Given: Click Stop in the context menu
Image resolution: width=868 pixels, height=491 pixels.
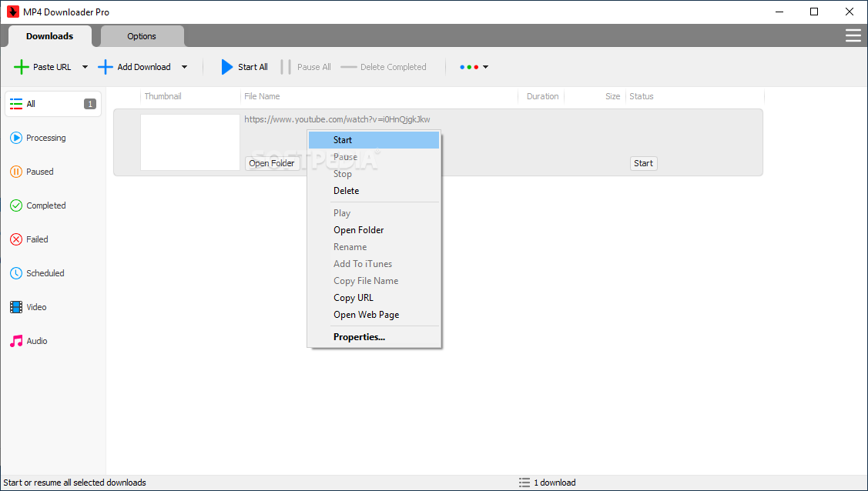Looking at the screenshot, I should point(374,174).
